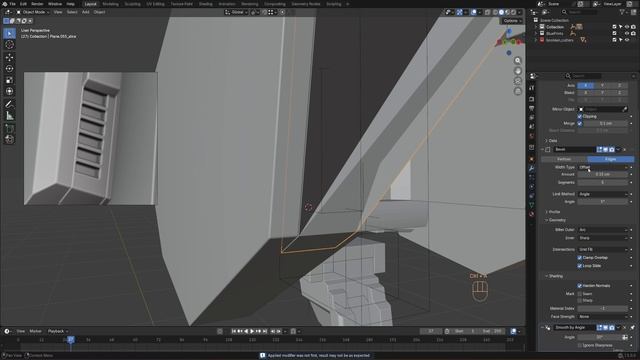Image resolution: width=640 pixels, height=360 pixels.
Task: Enable Mirror Axis Y button
Action: 602,85
